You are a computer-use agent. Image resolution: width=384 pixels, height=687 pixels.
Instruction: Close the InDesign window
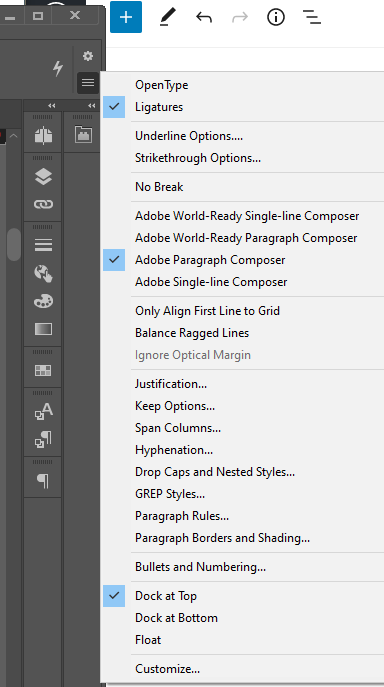point(75,15)
